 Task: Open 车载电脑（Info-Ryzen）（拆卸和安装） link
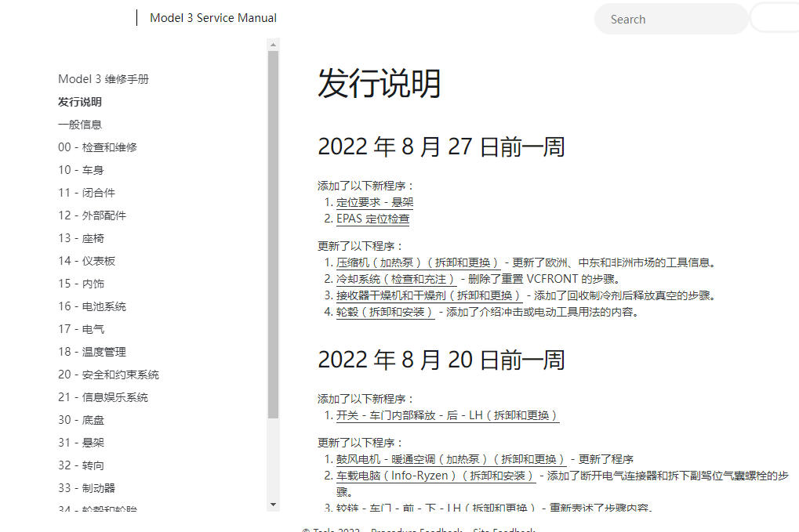[436, 476]
